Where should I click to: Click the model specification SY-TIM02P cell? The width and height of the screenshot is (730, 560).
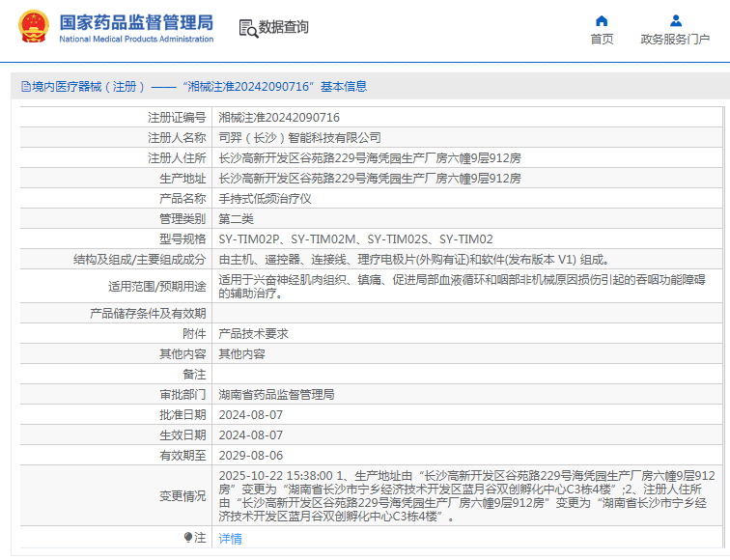tap(355, 238)
